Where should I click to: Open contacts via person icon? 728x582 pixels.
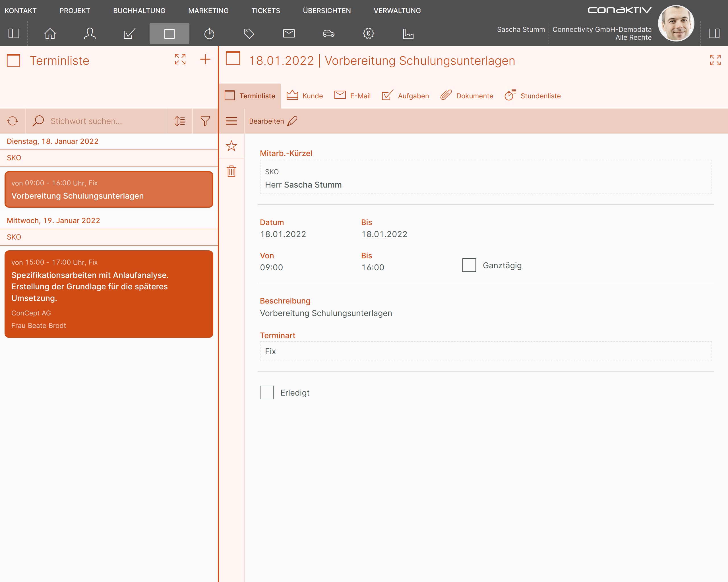point(90,34)
